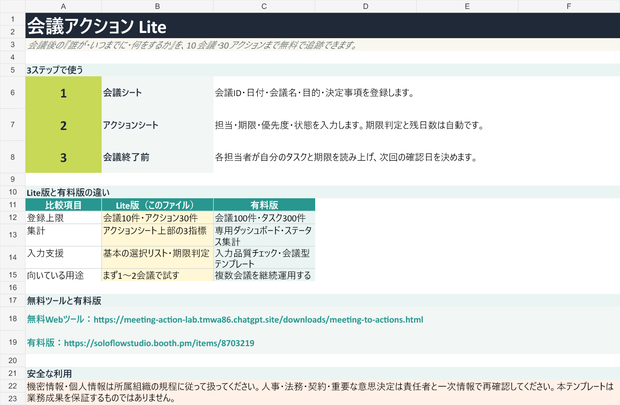
Task: Select the 安全な利用 section heading cell
Action: pyautogui.click(x=323, y=373)
